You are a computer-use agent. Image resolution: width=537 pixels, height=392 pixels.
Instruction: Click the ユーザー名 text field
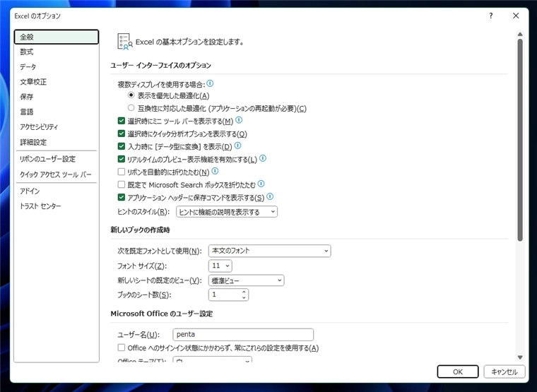coord(243,335)
